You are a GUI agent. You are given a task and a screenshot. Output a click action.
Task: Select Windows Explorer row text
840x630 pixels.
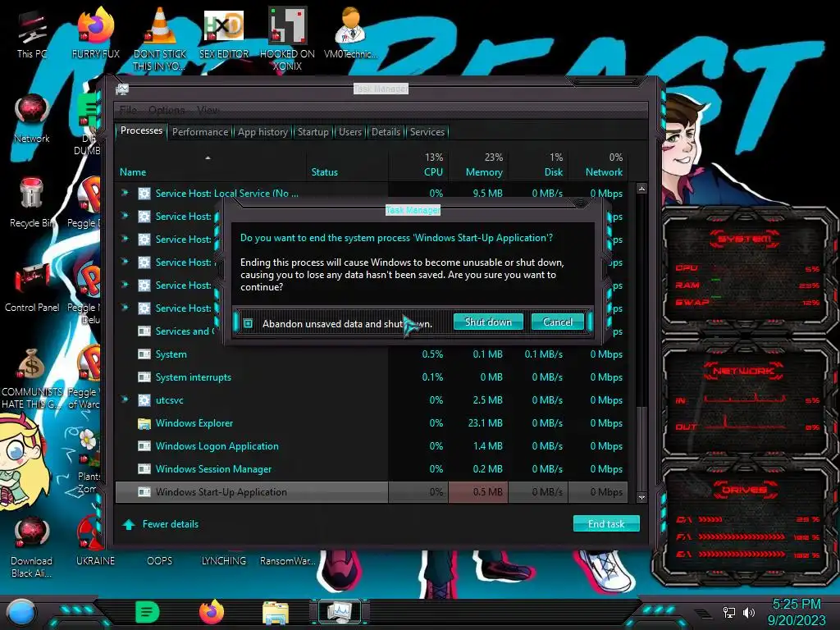pos(194,423)
